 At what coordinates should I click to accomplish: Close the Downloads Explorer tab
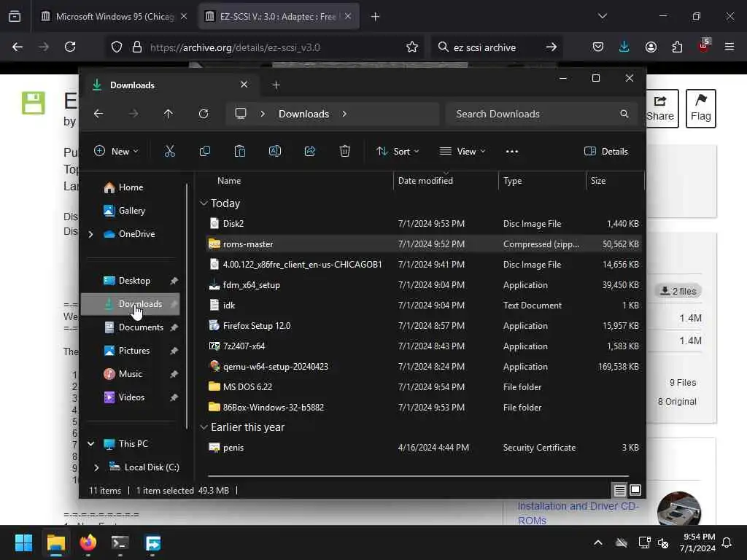click(244, 85)
